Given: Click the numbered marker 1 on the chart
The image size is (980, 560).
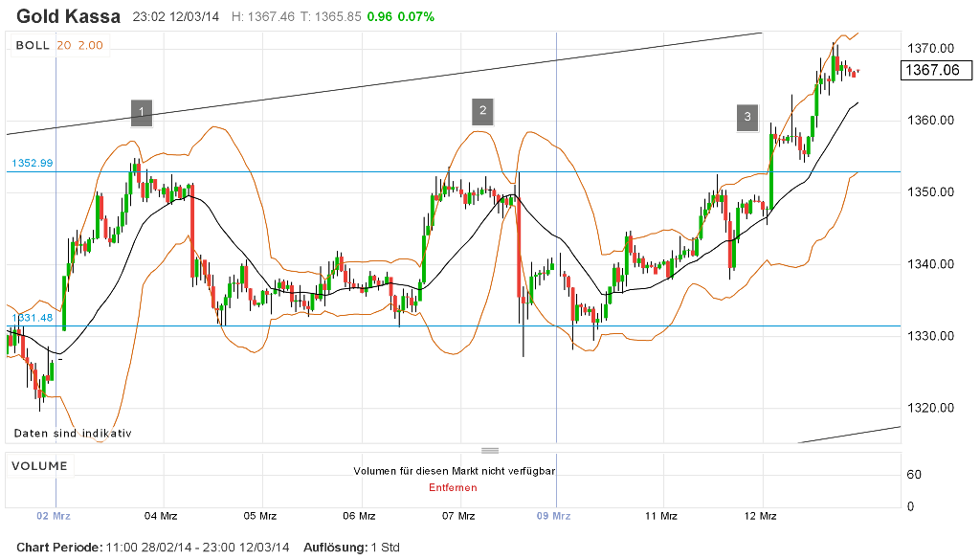Looking at the screenshot, I should pyautogui.click(x=141, y=113).
